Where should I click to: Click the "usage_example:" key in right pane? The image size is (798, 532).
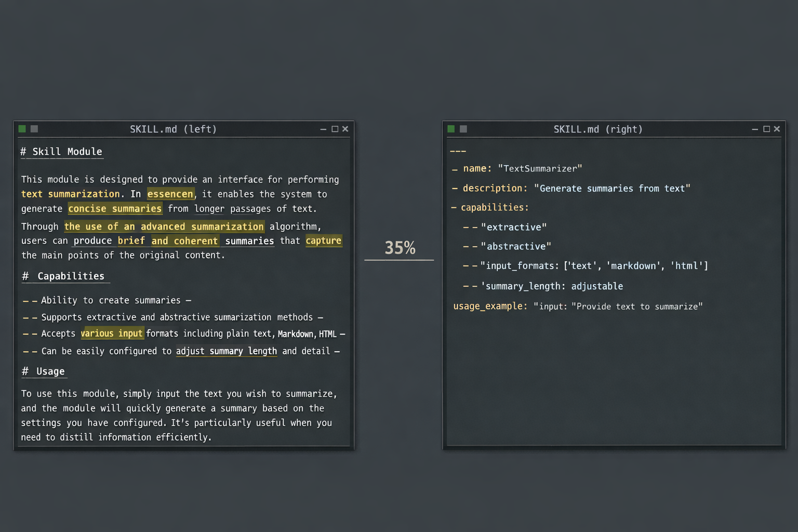point(490,307)
